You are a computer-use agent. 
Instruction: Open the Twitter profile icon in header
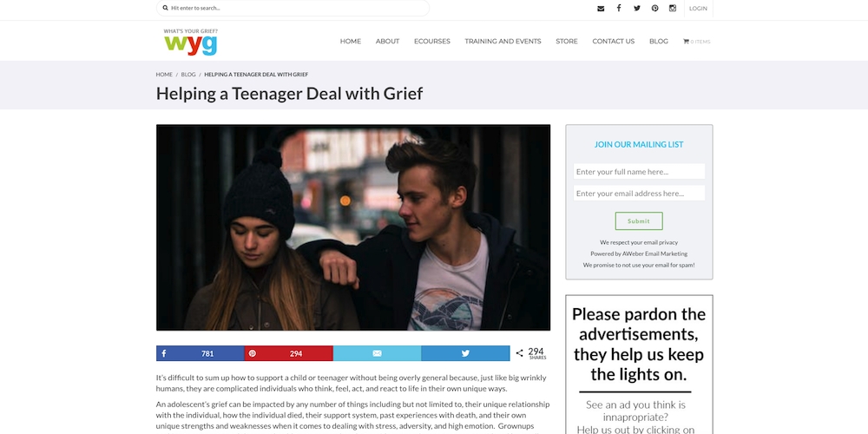click(x=636, y=9)
